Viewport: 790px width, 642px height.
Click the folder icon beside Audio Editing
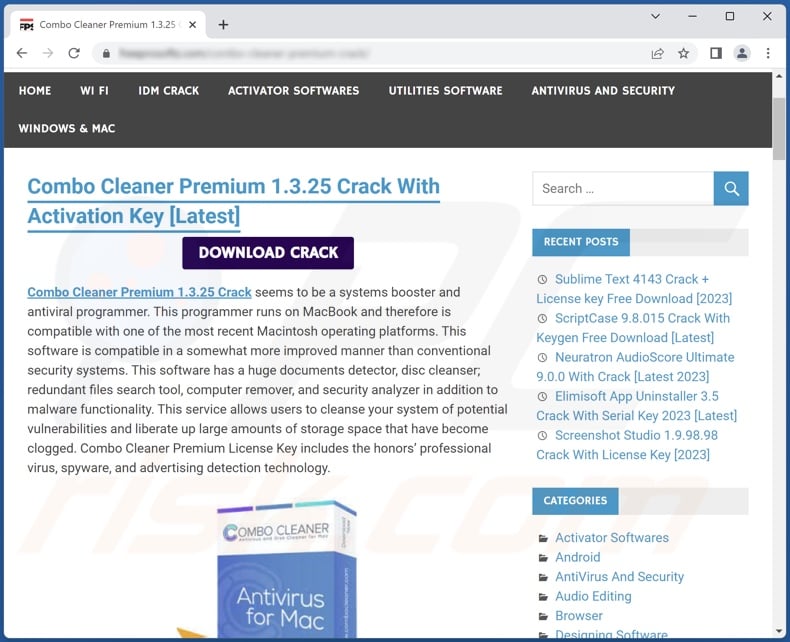(x=543, y=597)
